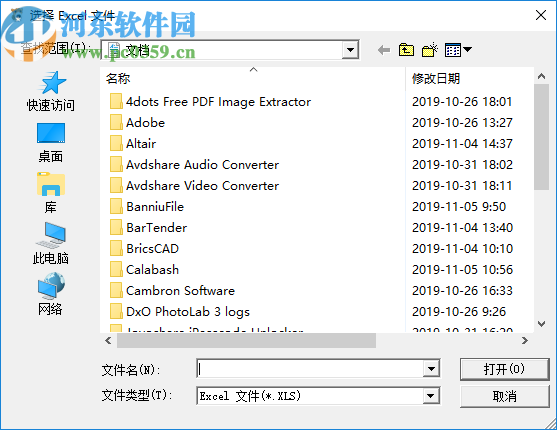Sort by the 修改日期 column header
557x430 pixels.
pos(469,79)
